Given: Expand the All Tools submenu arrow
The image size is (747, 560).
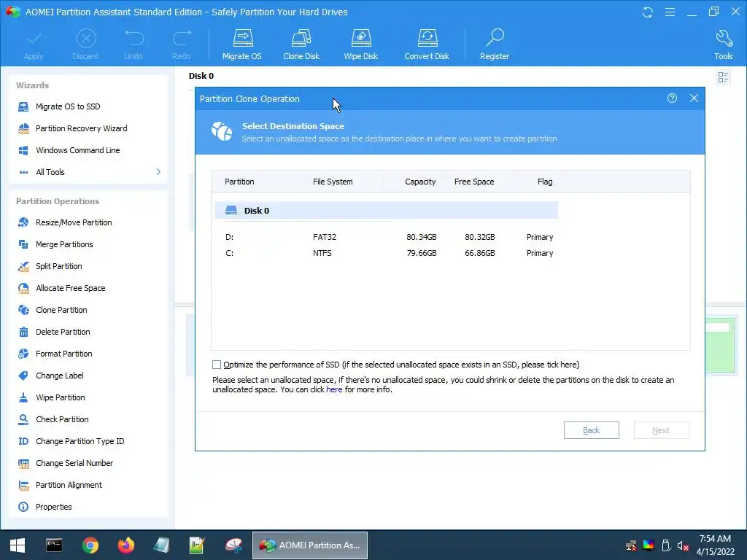Looking at the screenshot, I should click(158, 172).
